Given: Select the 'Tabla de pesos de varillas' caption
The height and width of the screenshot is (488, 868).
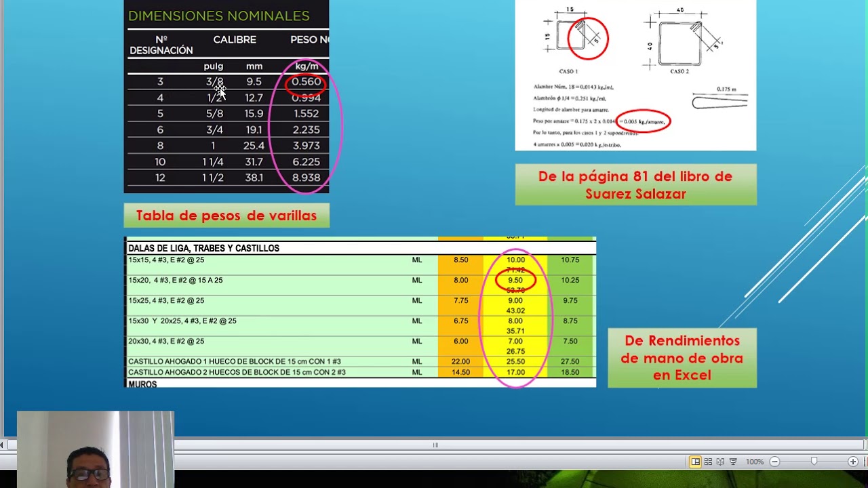Looking at the screenshot, I should [x=226, y=216].
